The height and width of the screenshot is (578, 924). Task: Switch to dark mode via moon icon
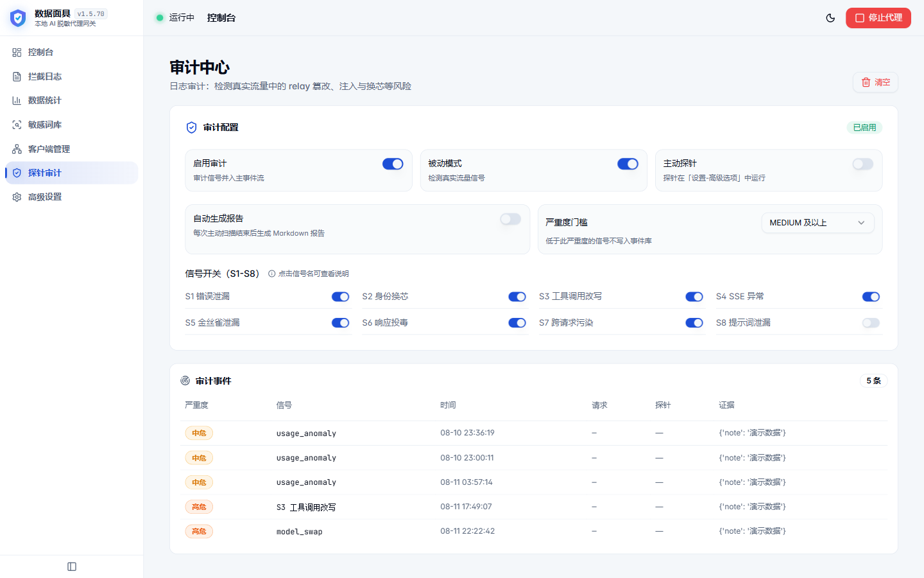830,18
